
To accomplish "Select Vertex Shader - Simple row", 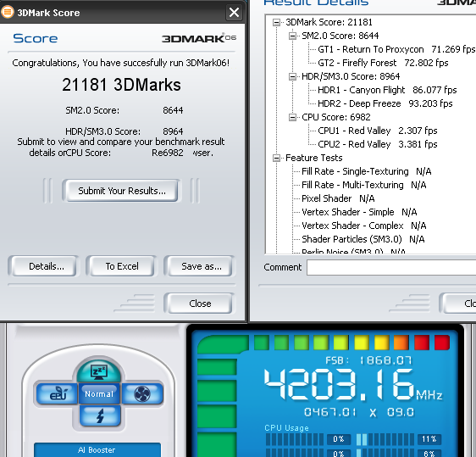I will (359, 212).
